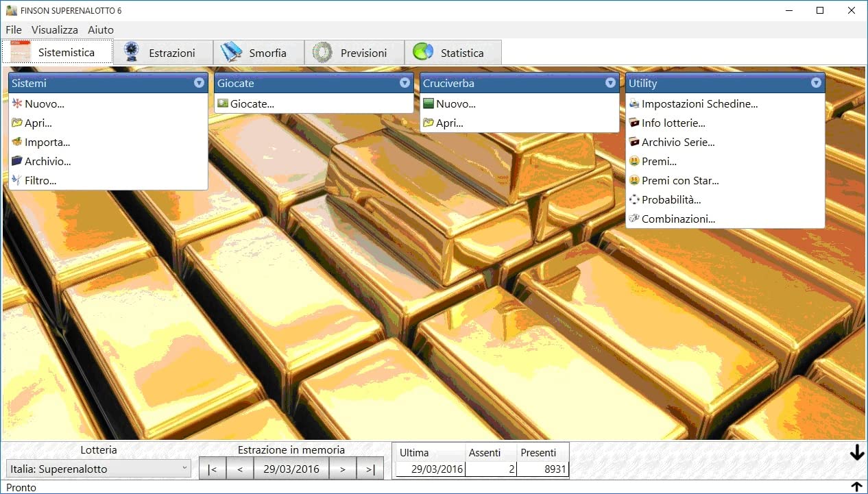
Task: Open the Visualizza menu
Action: (x=55, y=30)
